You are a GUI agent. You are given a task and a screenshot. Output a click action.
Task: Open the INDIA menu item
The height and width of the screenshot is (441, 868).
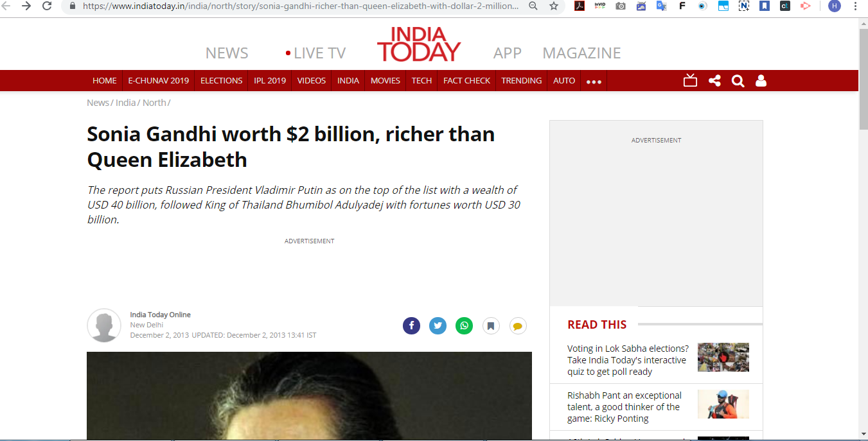pyautogui.click(x=348, y=81)
